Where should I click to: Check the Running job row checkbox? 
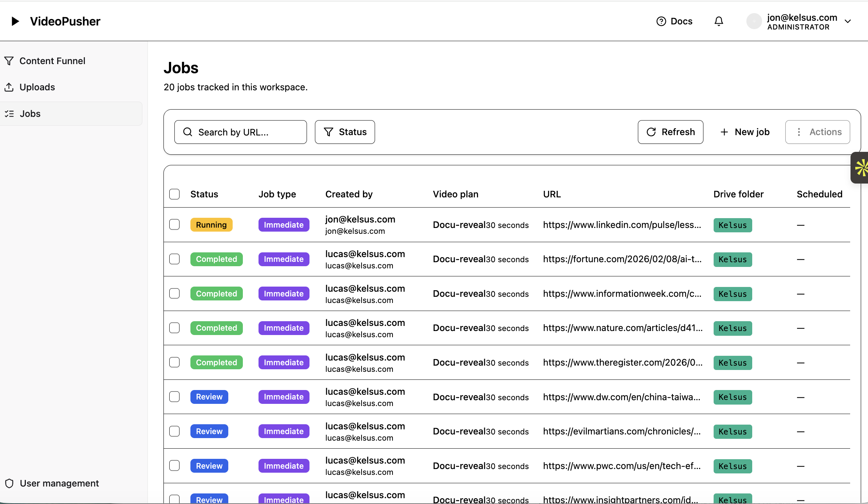point(174,224)
